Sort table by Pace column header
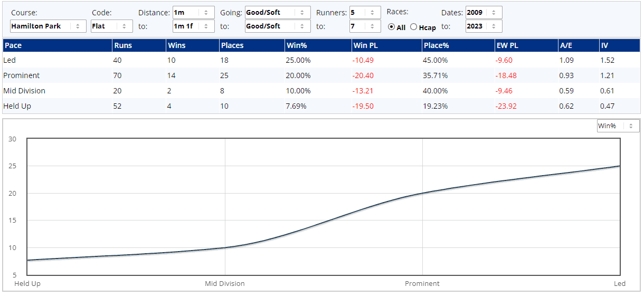 coord(13,45)
